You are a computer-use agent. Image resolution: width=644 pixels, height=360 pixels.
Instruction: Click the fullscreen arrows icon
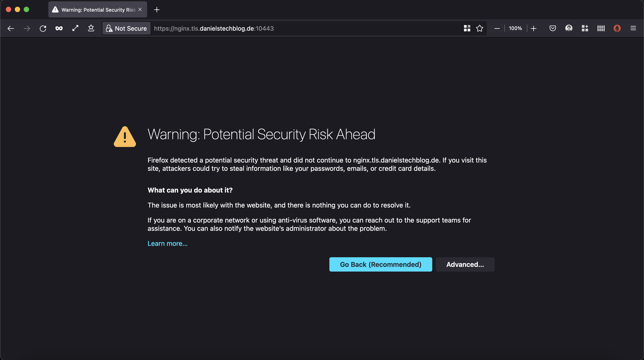(x=75, y=28)
